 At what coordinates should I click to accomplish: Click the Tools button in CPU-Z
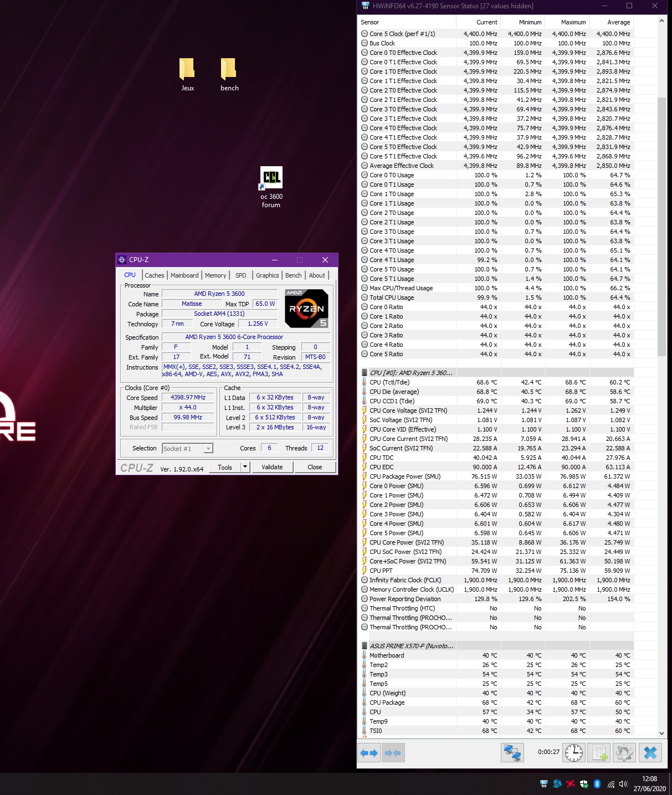225,467
